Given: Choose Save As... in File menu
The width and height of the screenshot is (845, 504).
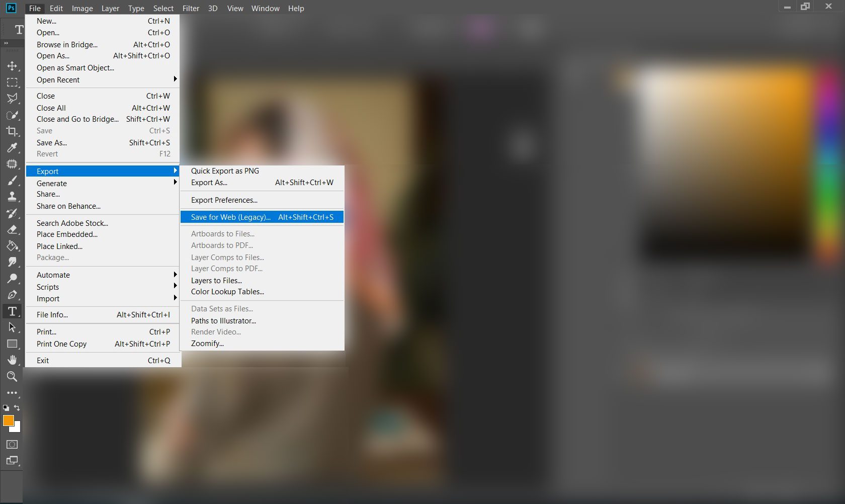Looking at the screenshot, I should pyautogui.click(x=103, y=142).
